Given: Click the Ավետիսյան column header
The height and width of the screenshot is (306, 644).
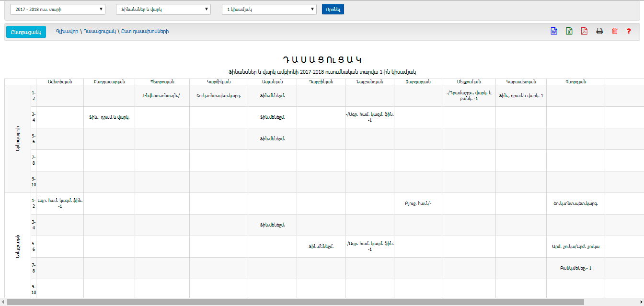Looking at the screenshot, I should (x=60, y=81).
